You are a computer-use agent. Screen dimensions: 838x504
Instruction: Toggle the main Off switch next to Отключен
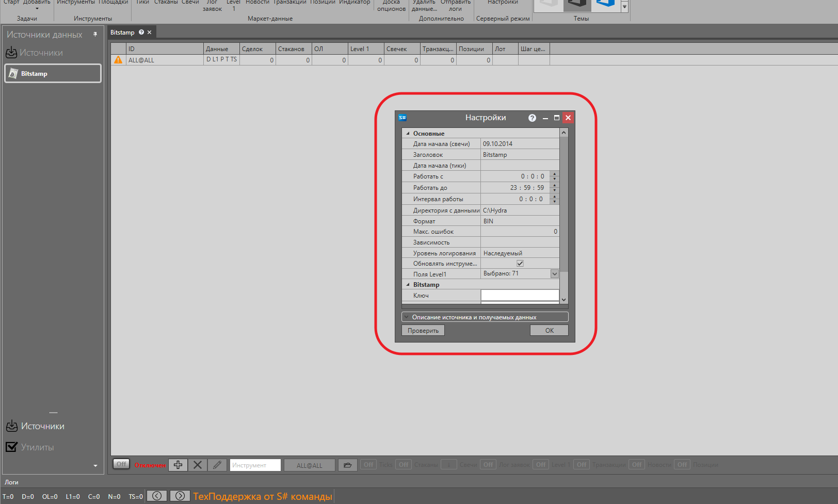point(121,464)
